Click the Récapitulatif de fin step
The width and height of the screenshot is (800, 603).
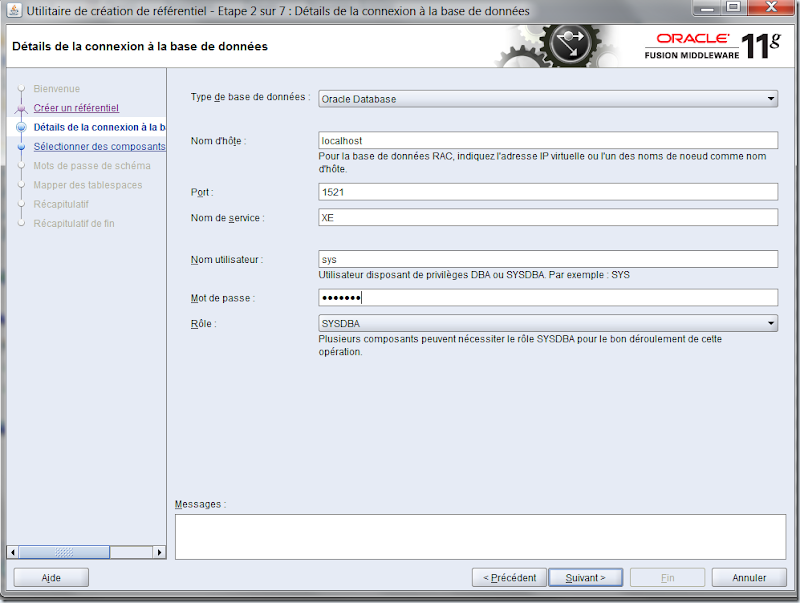click(74, 223)
